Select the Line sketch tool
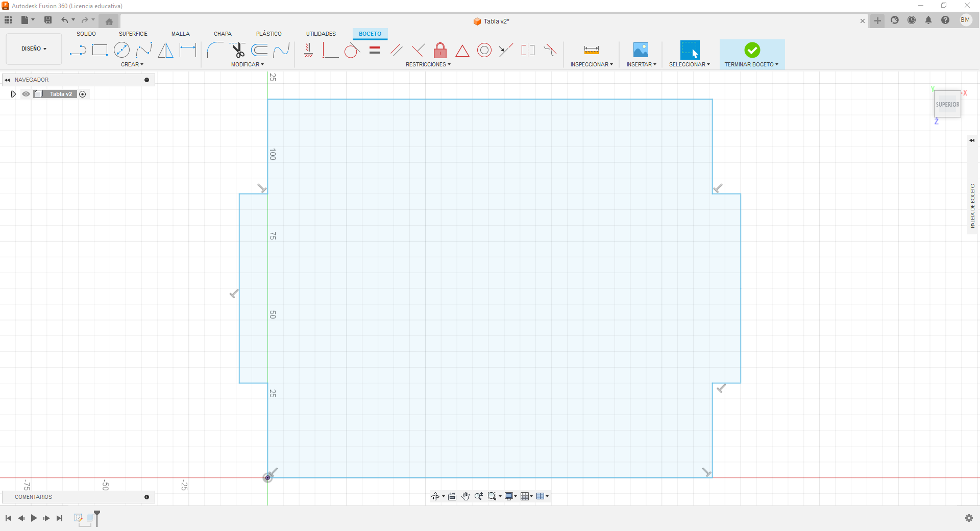980x531 pixels. pyautogui.click(x=78, y=50)
